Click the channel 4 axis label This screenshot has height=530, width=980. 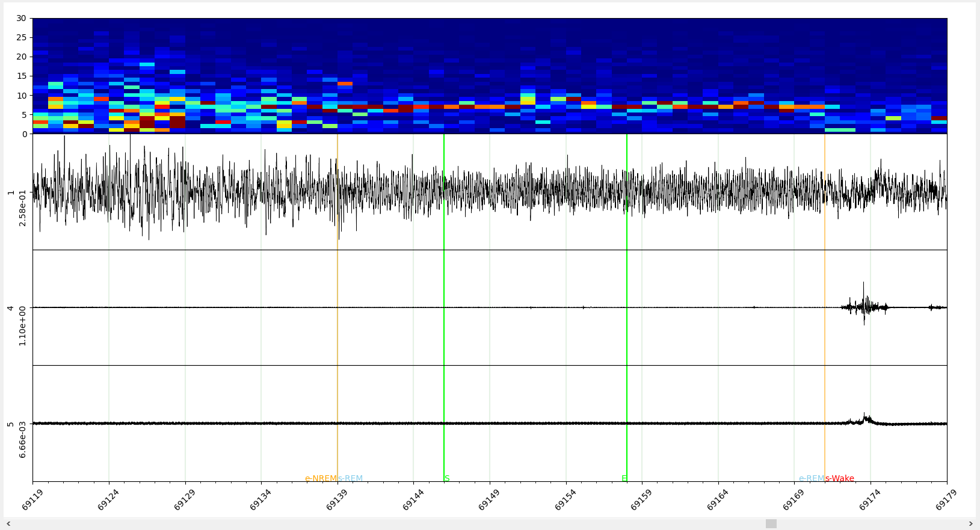pyautogui.click(x=11, y=308)
